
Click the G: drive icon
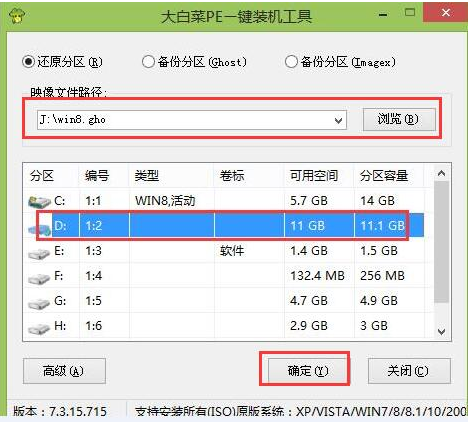(39, 304)
